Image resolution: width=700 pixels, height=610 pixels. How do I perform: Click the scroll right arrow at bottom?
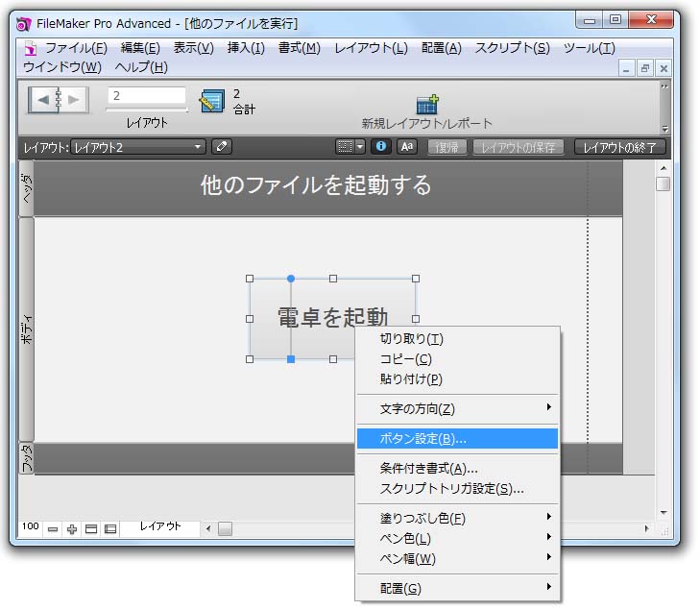(646, 528)
